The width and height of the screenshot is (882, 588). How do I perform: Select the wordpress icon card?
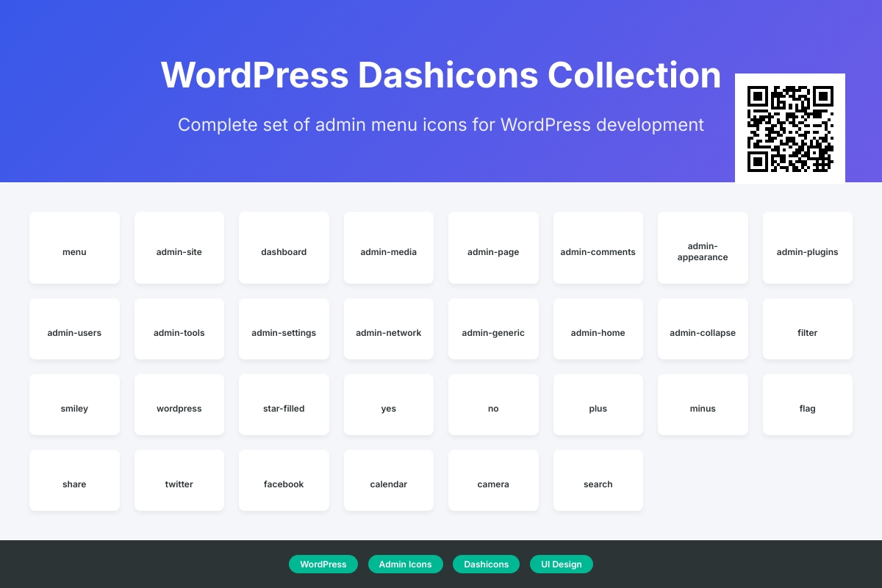179,404
